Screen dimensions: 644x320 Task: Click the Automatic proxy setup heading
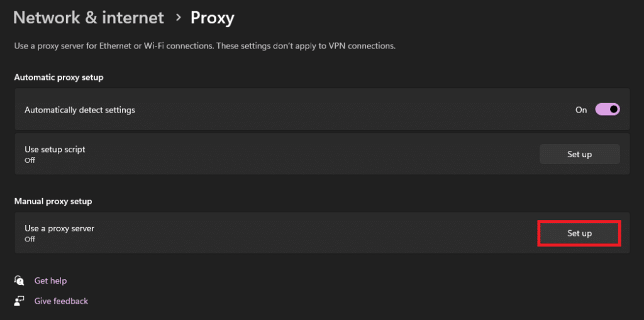[58, 77]
